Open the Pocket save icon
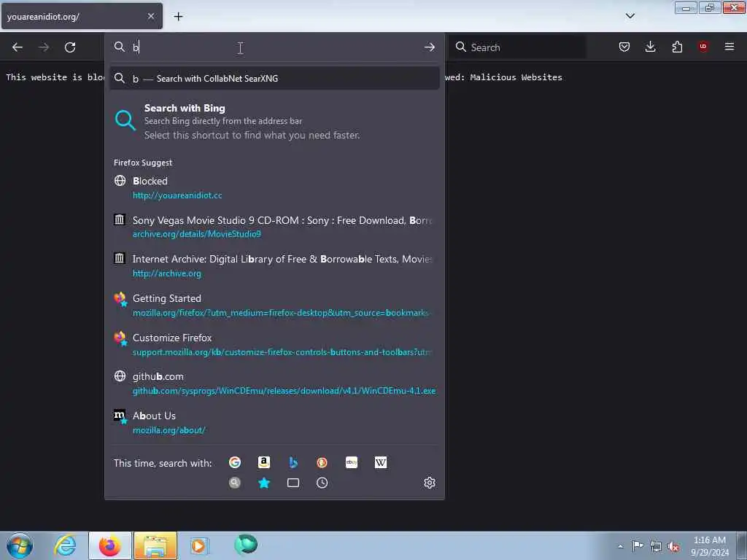747x560 pixels. click(x=624, y=47)
